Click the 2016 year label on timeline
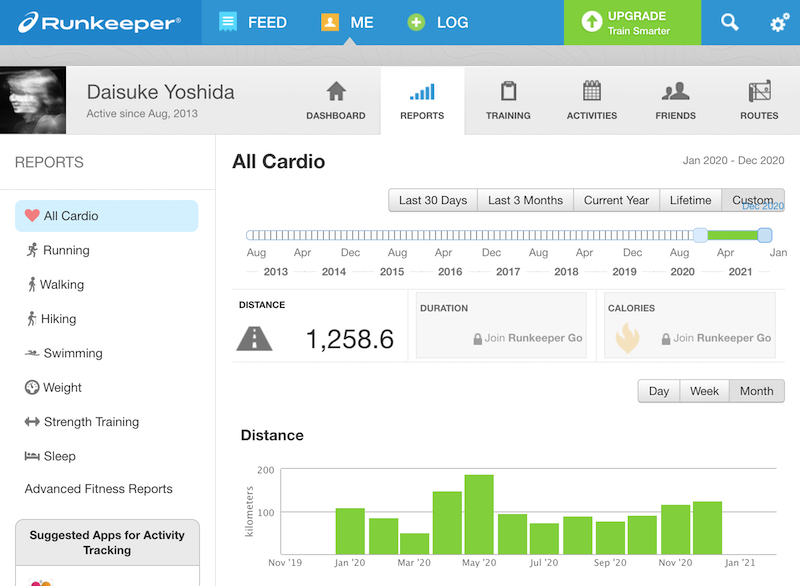 (450, 272)
